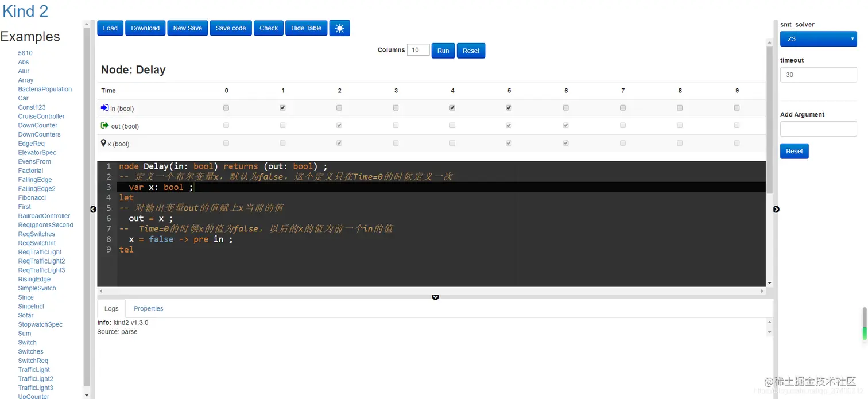This screenshot has height=399, width=868.
Task: Click the Reset button next to Run
Action: point(471,51)
